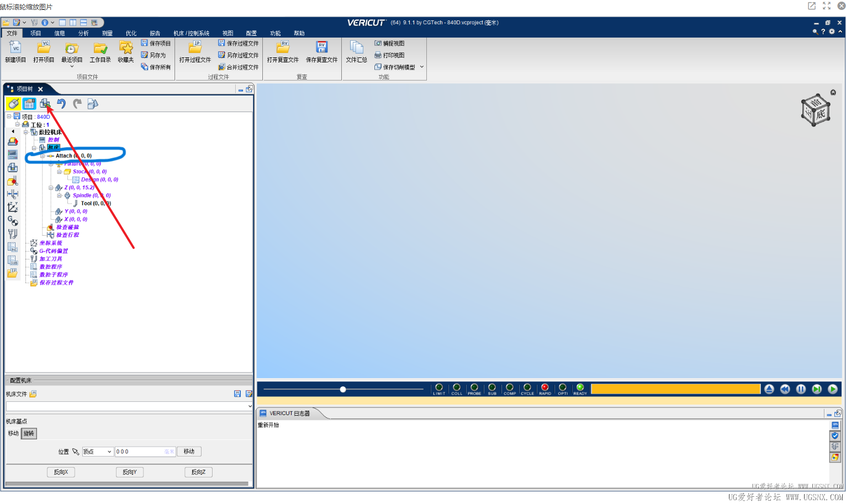
Task: Open the 分析 ribbon tab
Action: (83, 33)
